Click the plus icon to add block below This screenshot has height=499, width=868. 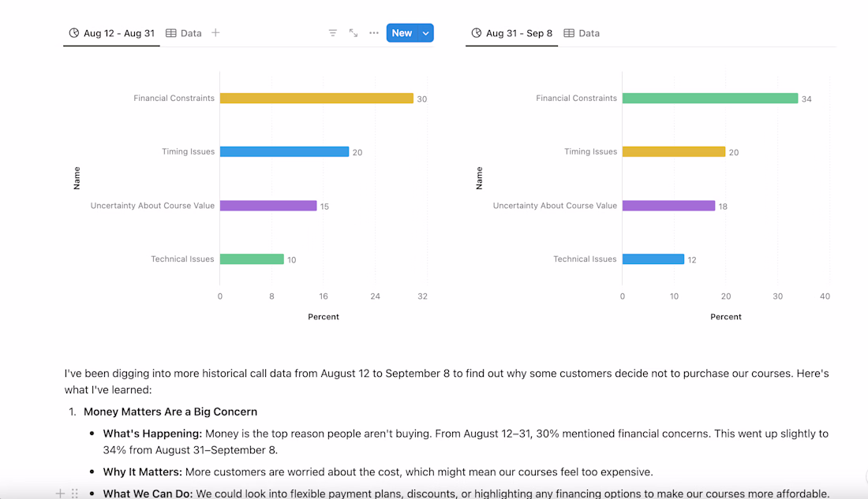point(60,493)
